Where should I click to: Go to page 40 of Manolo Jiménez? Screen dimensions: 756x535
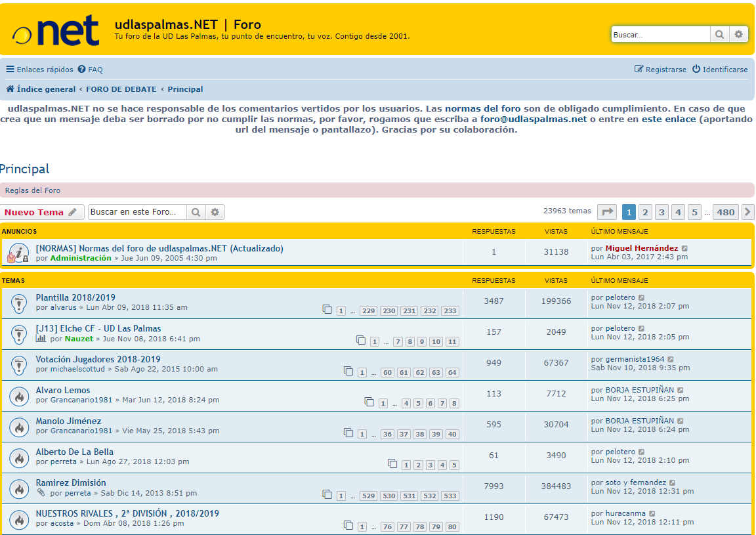point(451,434)
